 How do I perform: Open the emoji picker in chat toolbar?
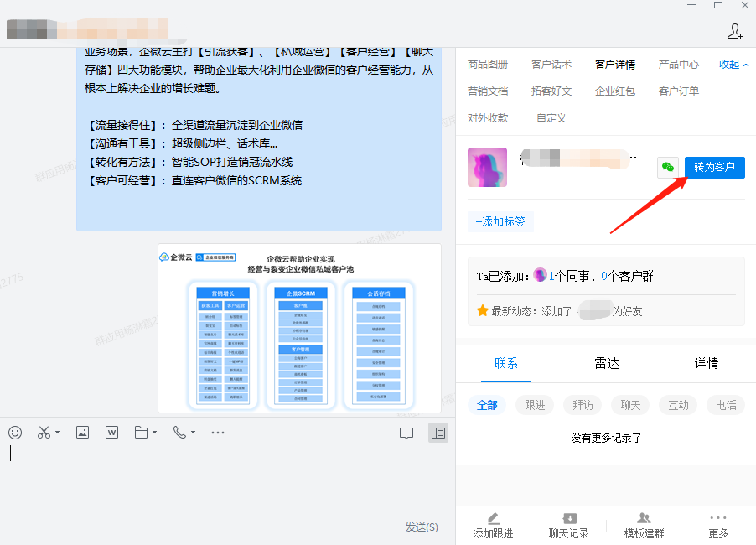[15, 433]
